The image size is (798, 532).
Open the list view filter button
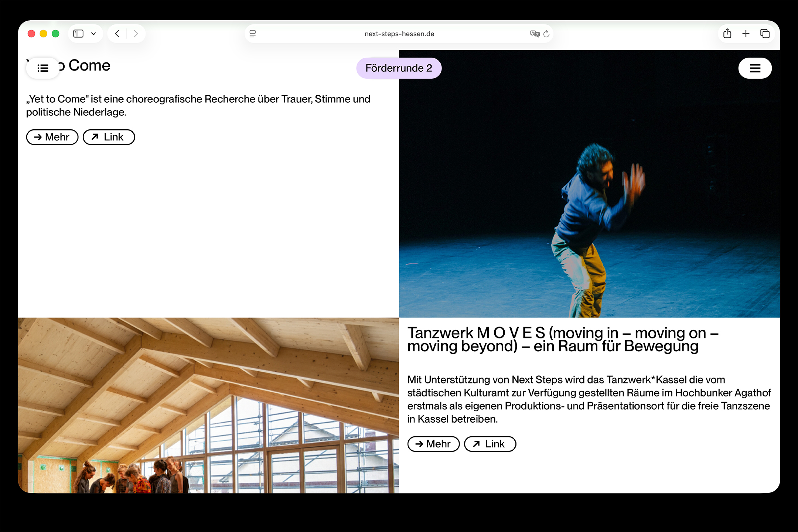click(43, 68)
